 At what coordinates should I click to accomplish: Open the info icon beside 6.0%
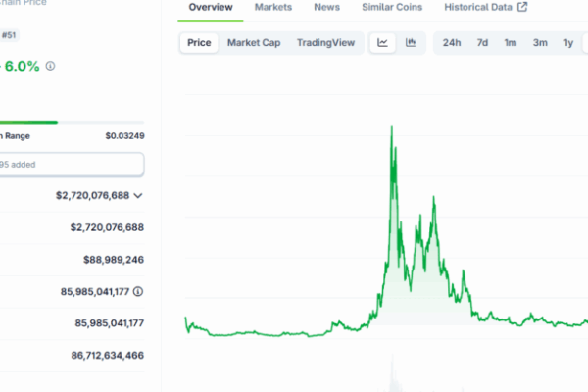(x=50, y=66)
